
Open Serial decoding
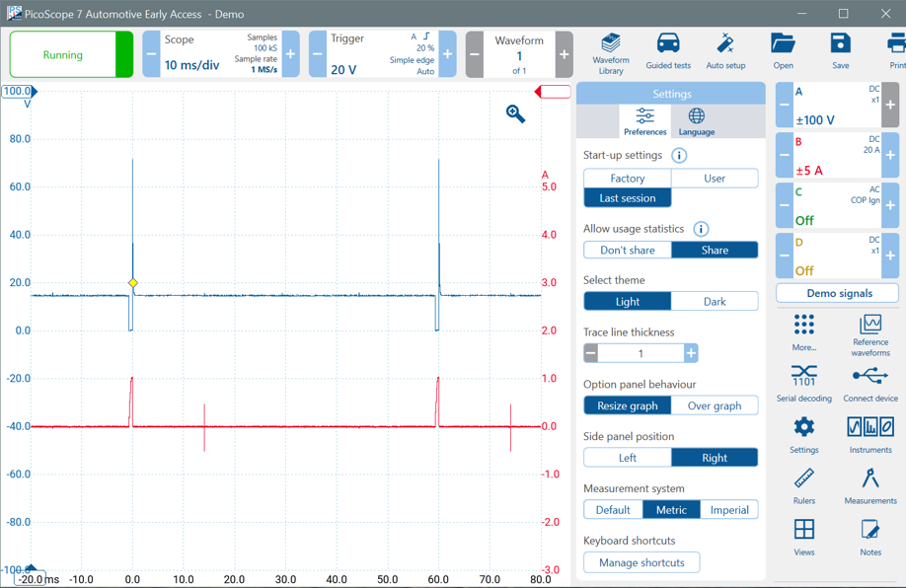click(x=803, y=384)
